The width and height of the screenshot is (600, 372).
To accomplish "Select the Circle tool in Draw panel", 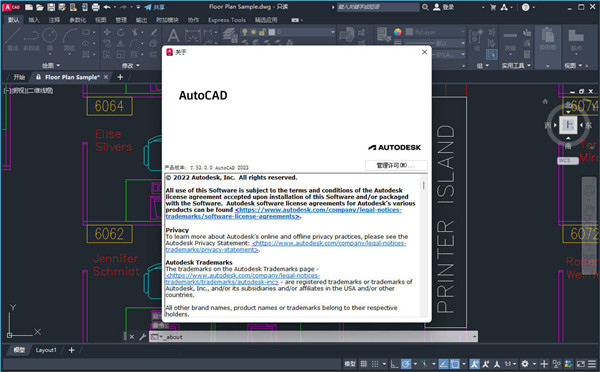I will [50, 40].
